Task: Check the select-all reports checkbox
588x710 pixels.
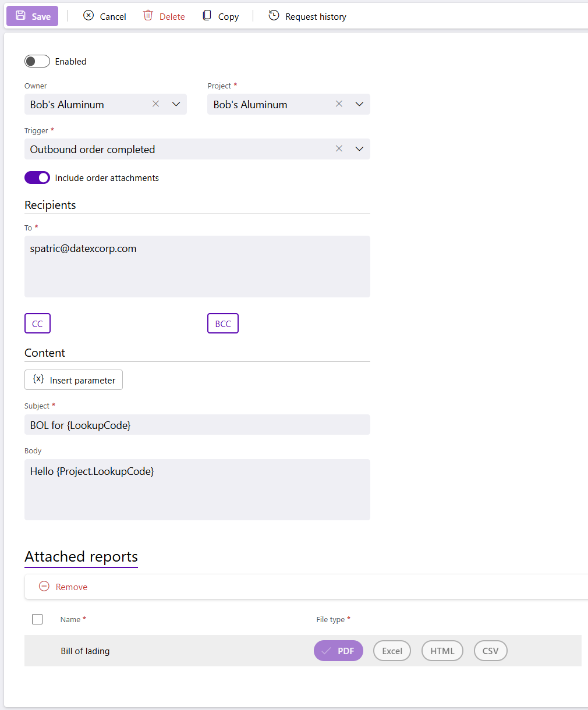Action: 37,619
